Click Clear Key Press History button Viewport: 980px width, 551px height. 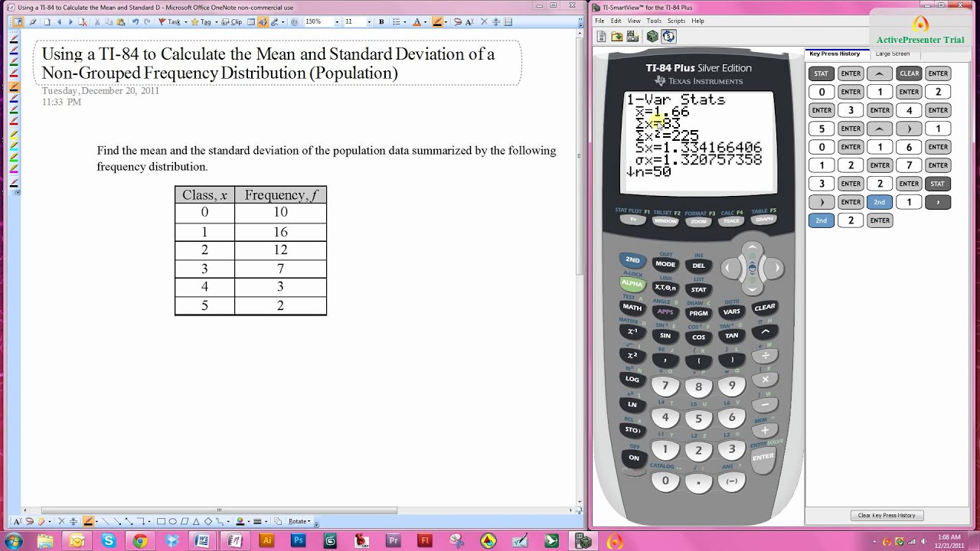click(887, 515)
